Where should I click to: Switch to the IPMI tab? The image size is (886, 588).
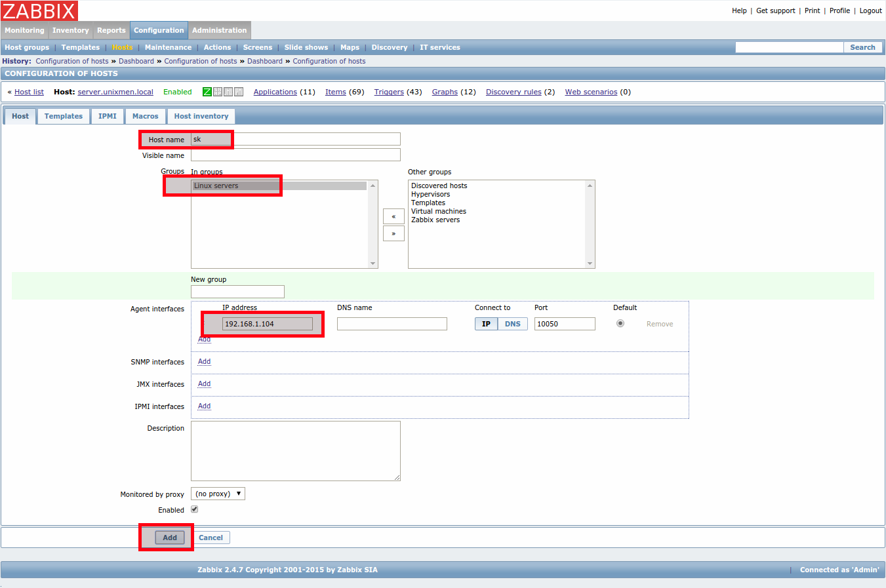108,116
